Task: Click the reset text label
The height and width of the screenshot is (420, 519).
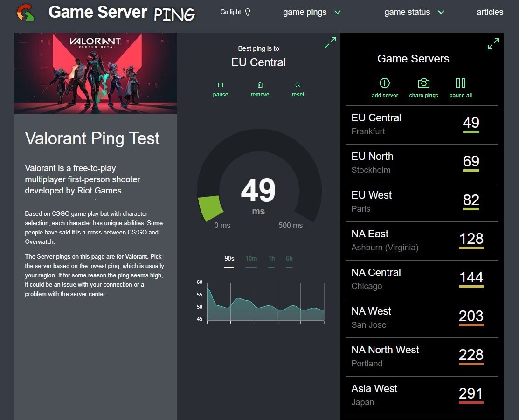Action: pos(298,95)
